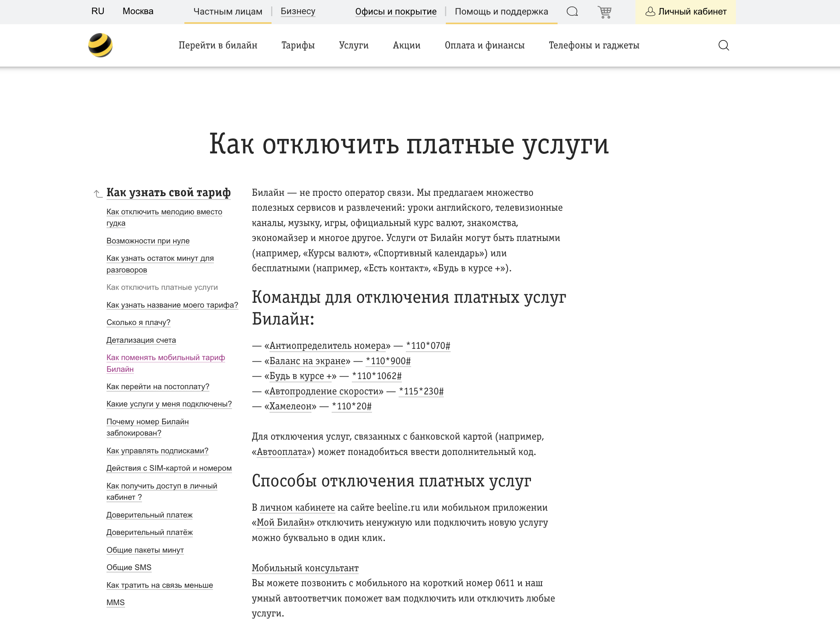Select Москва to change the region
840x633 pixels.
point(138,11)
